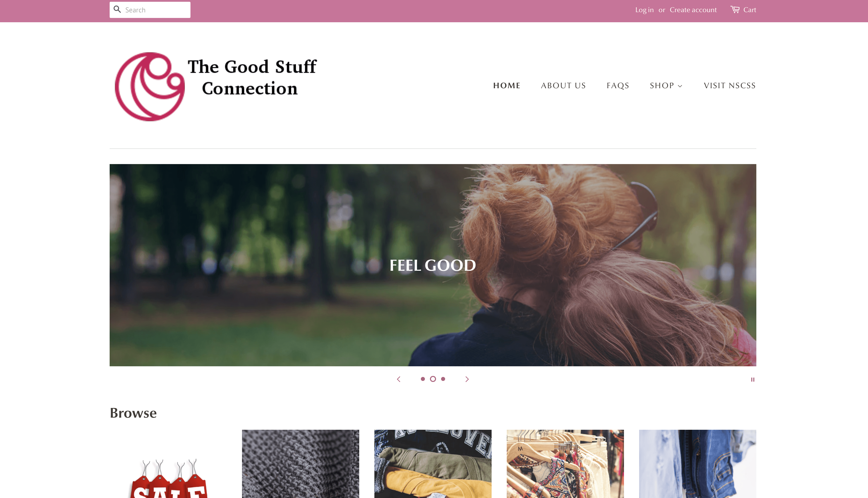This screenshot has width=868, height=498.
Task: Open the shopping cart icon
Action: [x=735, y=9]
